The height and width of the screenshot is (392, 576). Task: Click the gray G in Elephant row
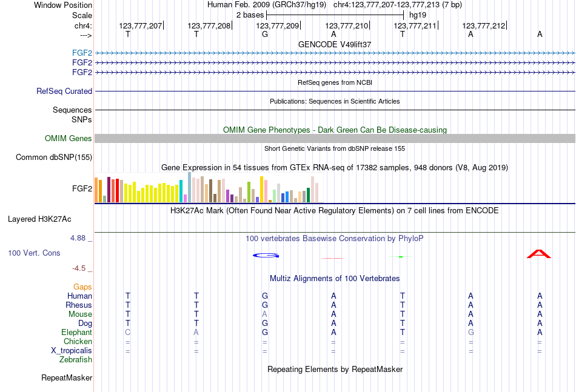(471, 332)
